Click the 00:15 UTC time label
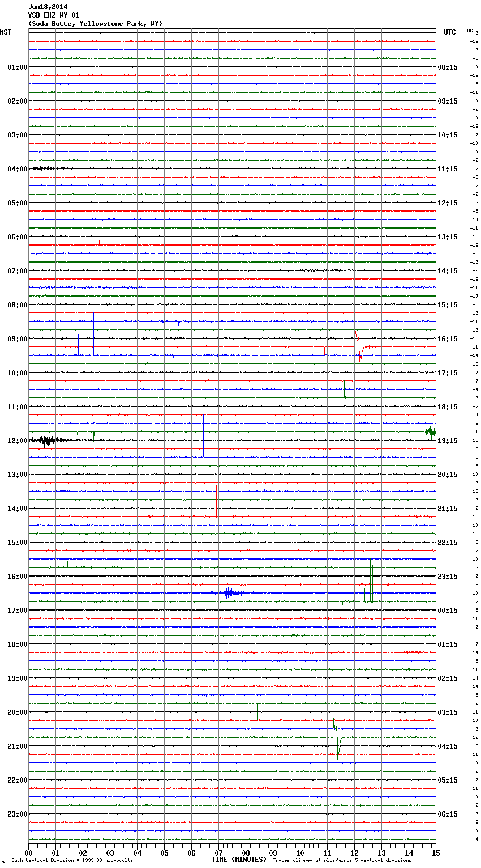Viewport: 481px width, 868px height. point(448,611)
